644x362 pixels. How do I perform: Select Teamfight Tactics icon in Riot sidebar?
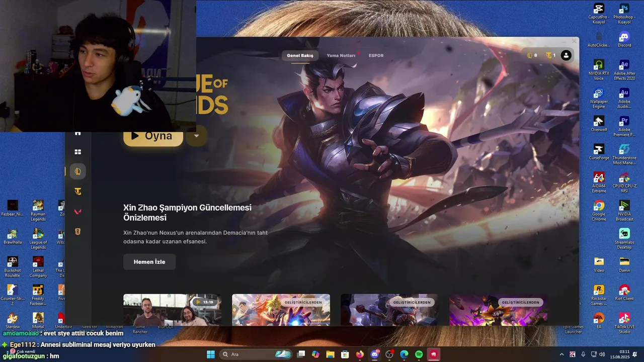77,192
